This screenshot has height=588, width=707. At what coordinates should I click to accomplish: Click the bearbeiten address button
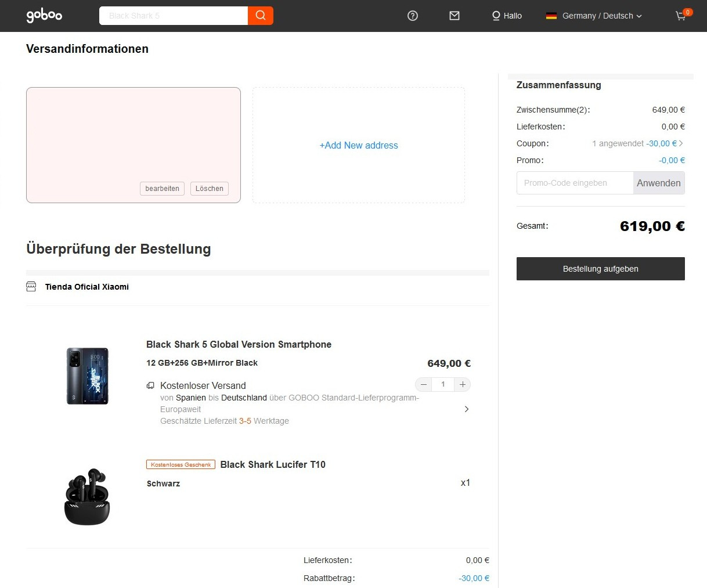coord(162,189)
